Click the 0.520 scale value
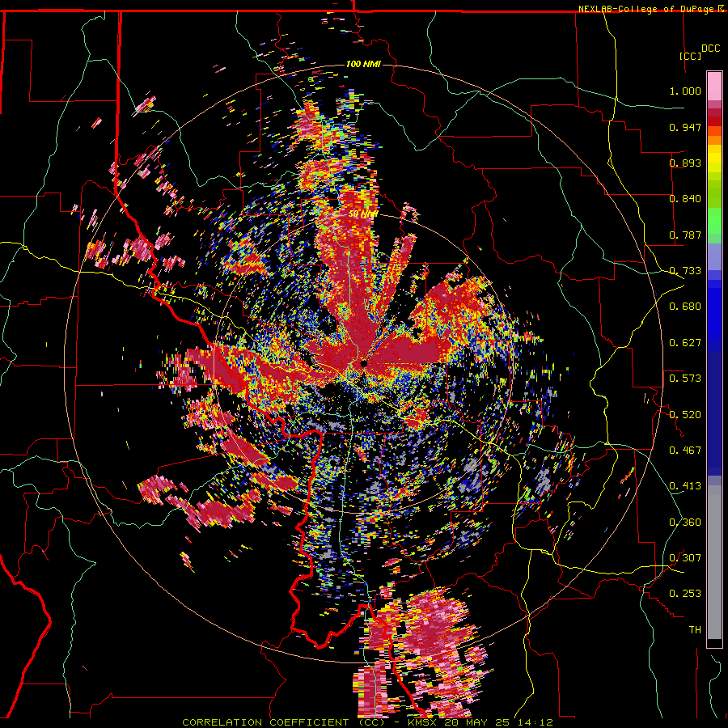The image size is (728, 728). coord(685,414)
